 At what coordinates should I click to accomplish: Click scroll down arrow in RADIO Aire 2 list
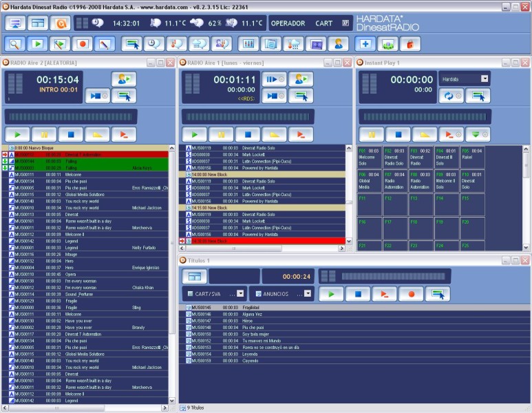171,401
